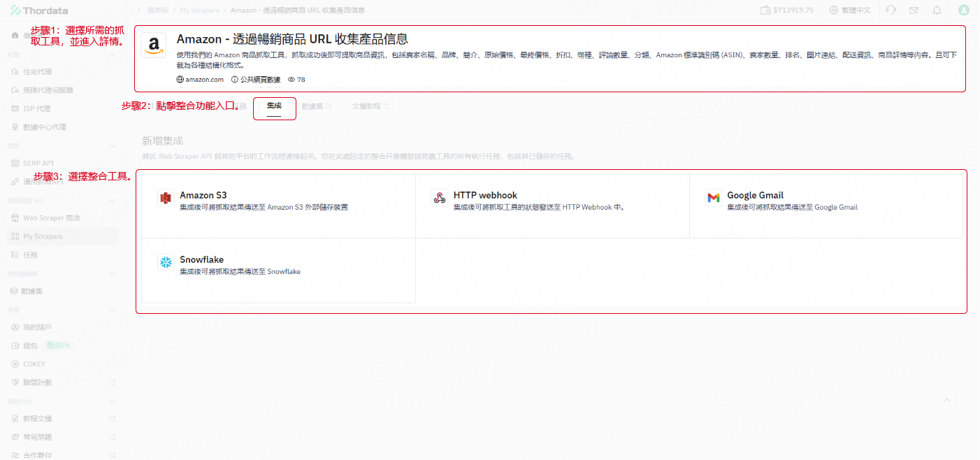Click the 住宅代理 house icon
Image resolution: width=980 pixels, height=460 pixels.
(15, 72)
